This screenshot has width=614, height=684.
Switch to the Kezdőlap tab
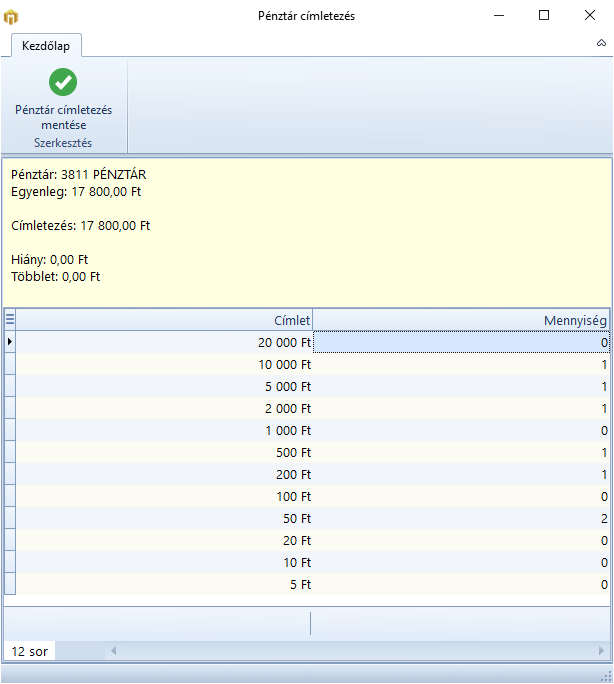47,45
